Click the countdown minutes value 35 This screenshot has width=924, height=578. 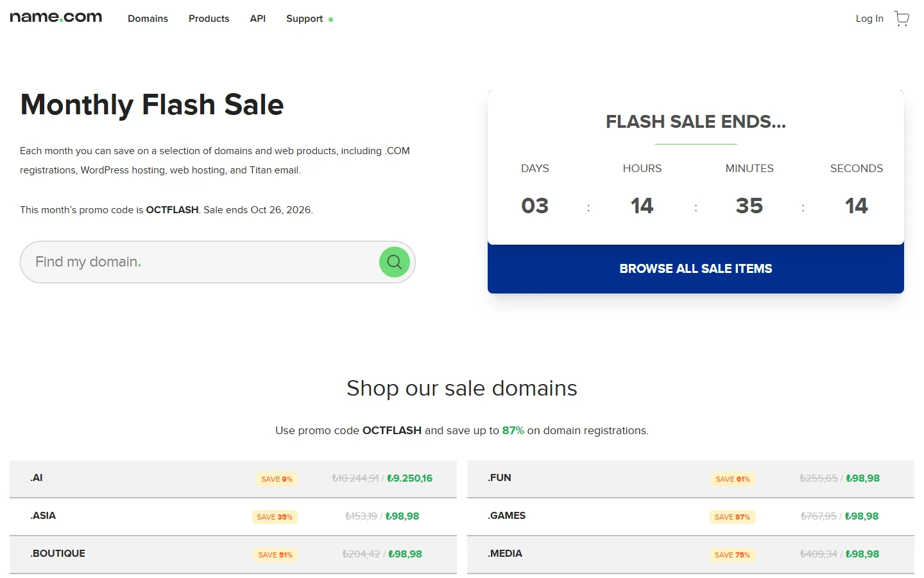749,206
